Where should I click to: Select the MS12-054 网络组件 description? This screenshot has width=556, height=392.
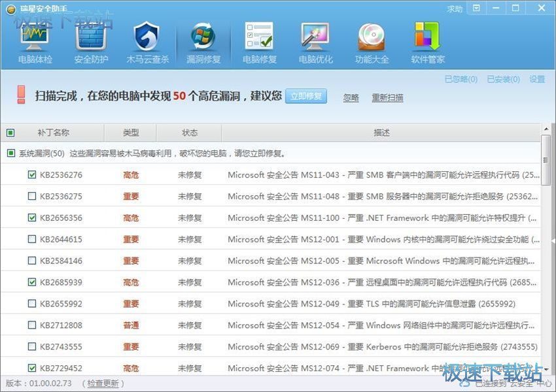[x=381, y=325]
